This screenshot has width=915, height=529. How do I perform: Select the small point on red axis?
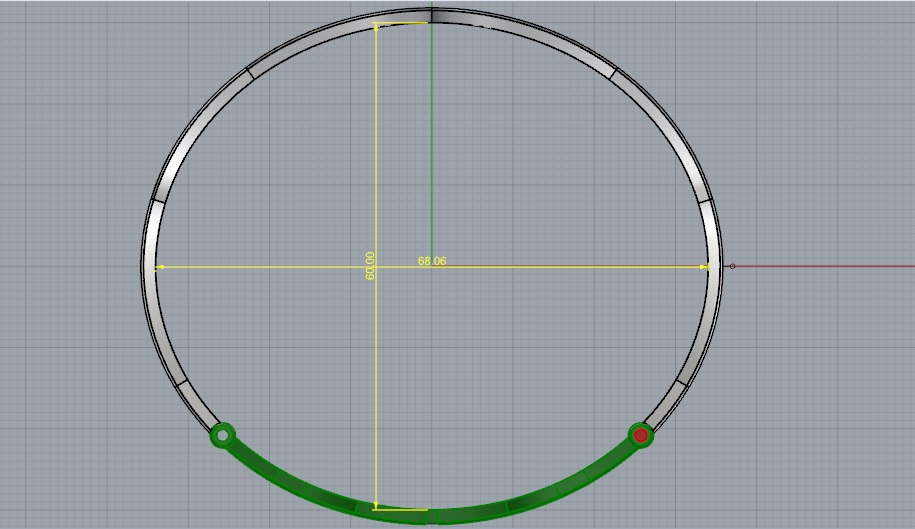click(732, 266)
